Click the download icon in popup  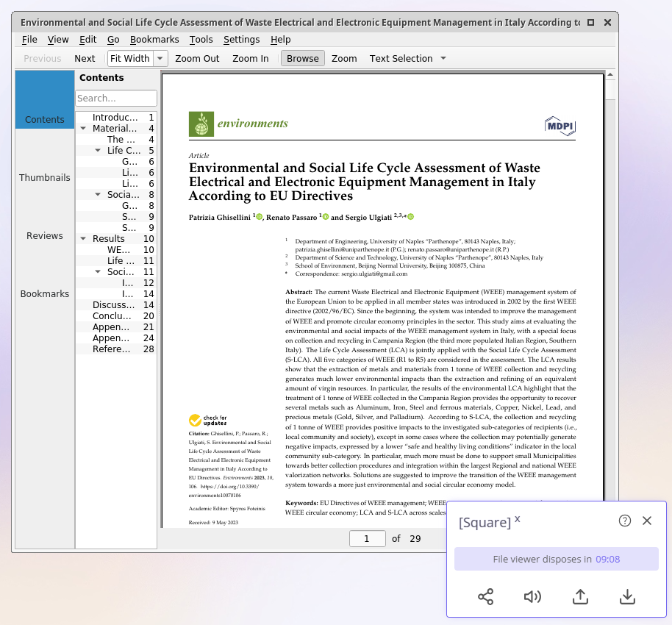point(627,597)
